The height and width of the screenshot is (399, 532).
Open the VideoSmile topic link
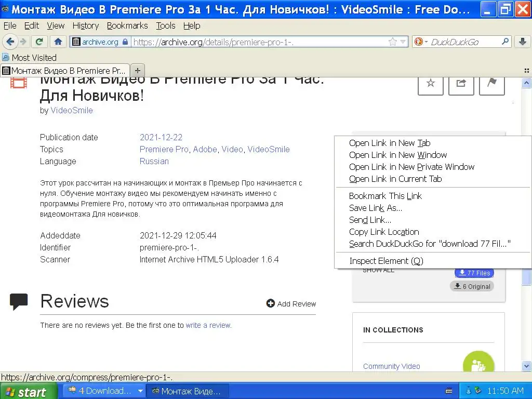point(269,149)
